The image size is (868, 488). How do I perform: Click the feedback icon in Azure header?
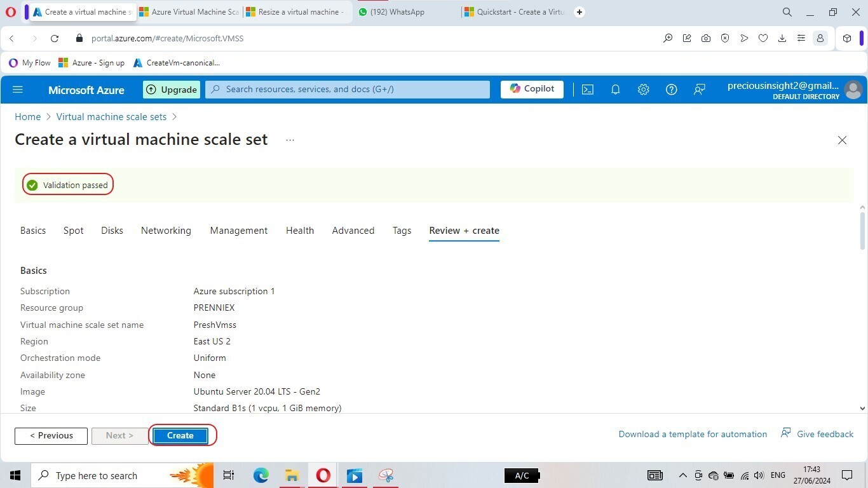click(x=699, y=90)
